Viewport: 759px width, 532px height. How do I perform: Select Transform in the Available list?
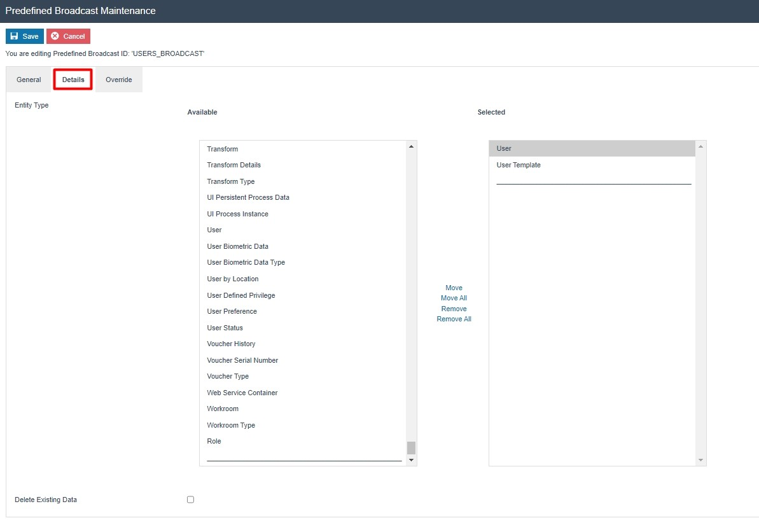222,148
